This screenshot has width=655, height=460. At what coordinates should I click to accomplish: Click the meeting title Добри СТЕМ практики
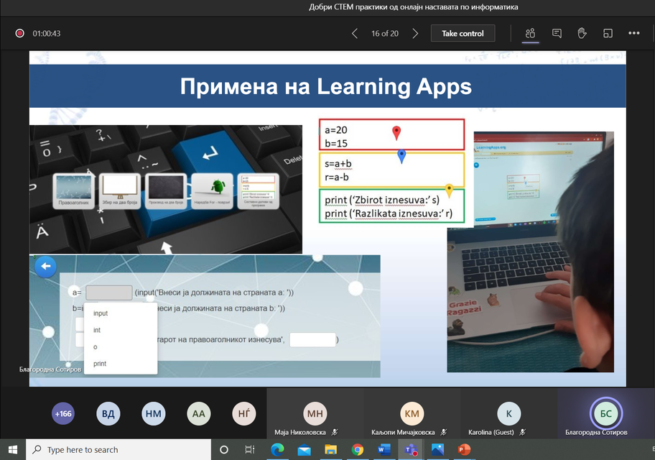413,7
